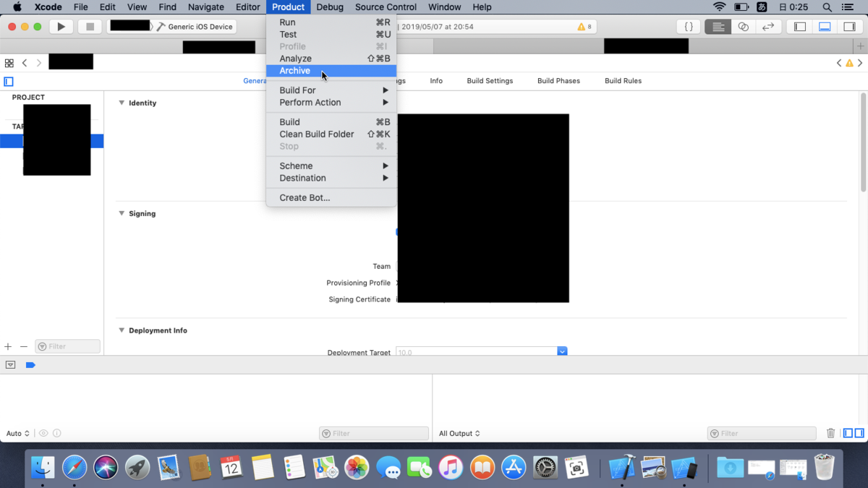Image resolution: width=868 pixels, height=488 pixels.
Task: Select Build in the Product menu
Action: tap(331, 122)
